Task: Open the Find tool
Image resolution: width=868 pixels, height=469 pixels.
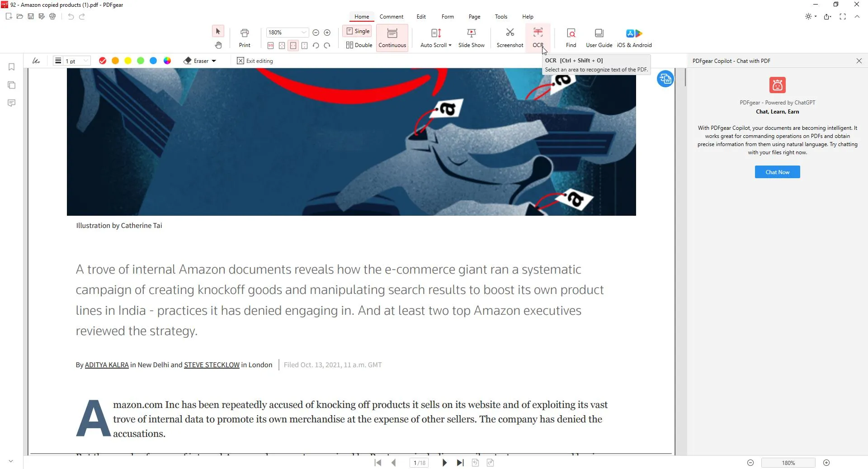Action: (x=571, y=38)
